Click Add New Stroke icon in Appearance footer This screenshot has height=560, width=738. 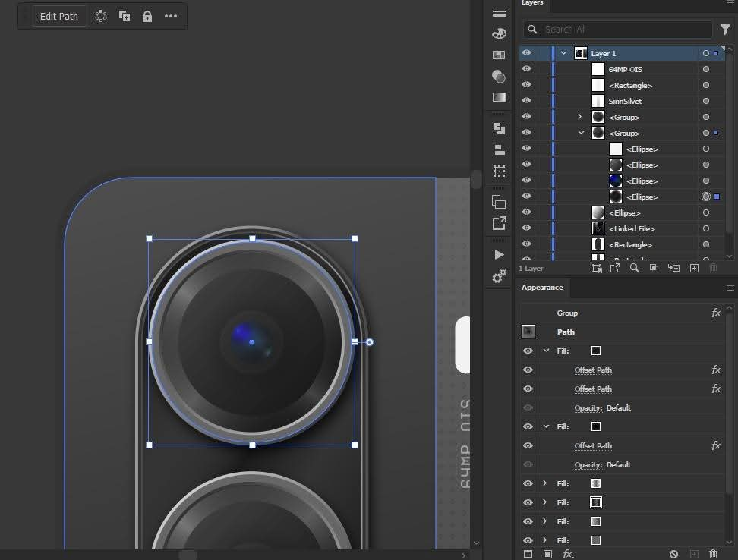pyautogui.click(x=528, y=555)
